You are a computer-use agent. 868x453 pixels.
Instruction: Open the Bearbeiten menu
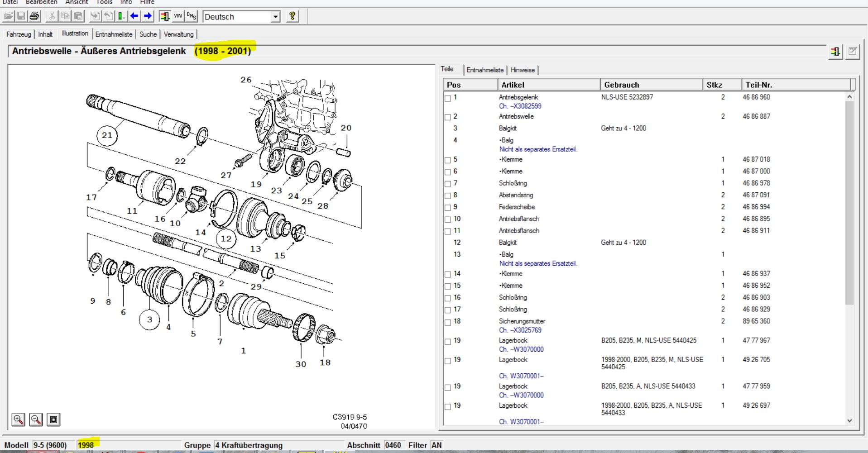tap(41, 2)
